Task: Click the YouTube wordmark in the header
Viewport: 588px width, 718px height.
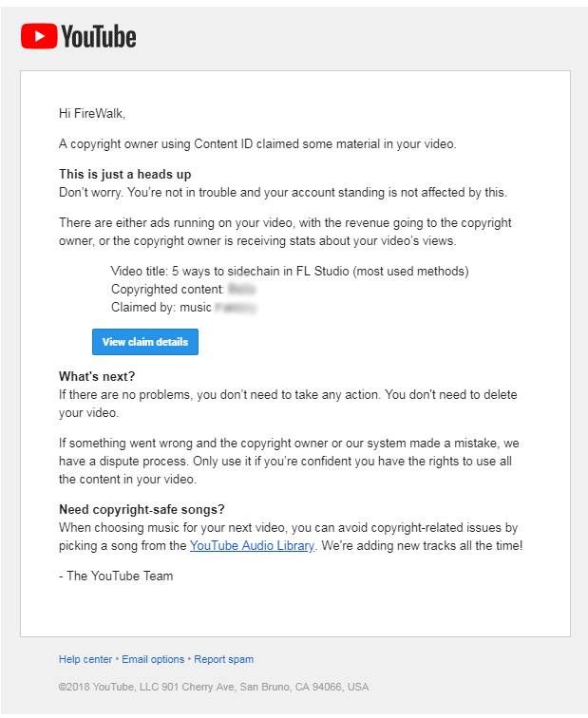Action: [x=99, y=37]
